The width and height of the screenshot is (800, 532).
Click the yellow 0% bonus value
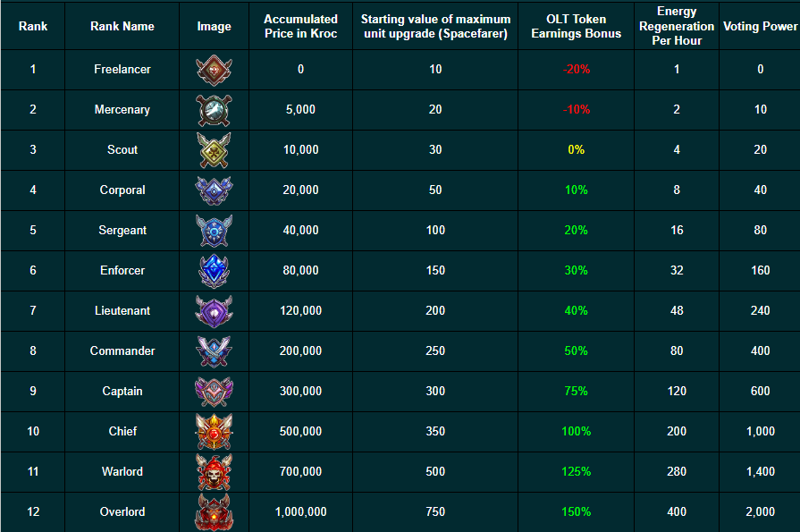point(577,150)
